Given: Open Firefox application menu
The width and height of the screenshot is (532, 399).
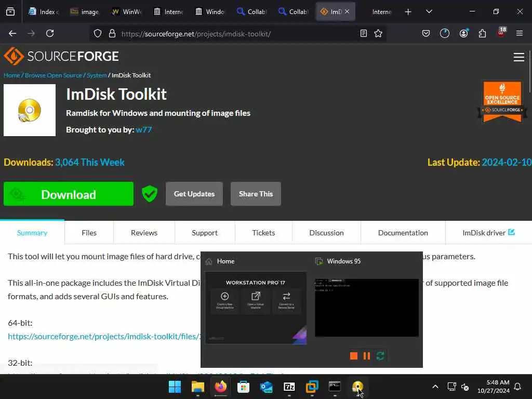Looking at the screenshot, I should tap(520, 33).
